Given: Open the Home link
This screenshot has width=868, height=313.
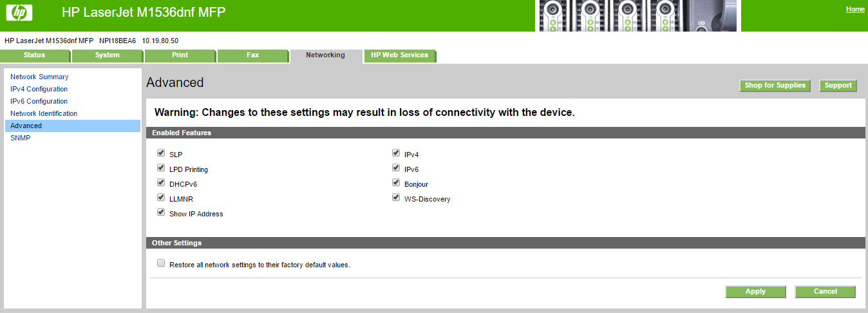Looking at the screenshot, I should [855, 10].
